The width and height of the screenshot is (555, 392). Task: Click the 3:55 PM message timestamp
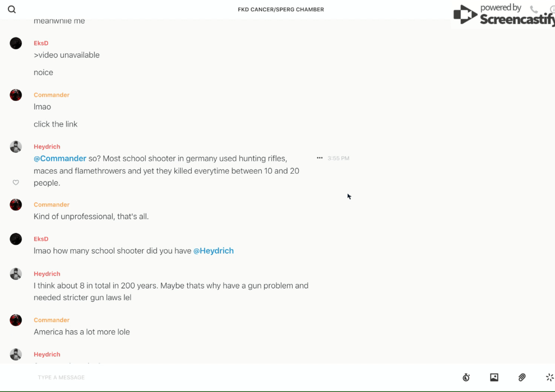pyautogui.click(x=339, y=158)
